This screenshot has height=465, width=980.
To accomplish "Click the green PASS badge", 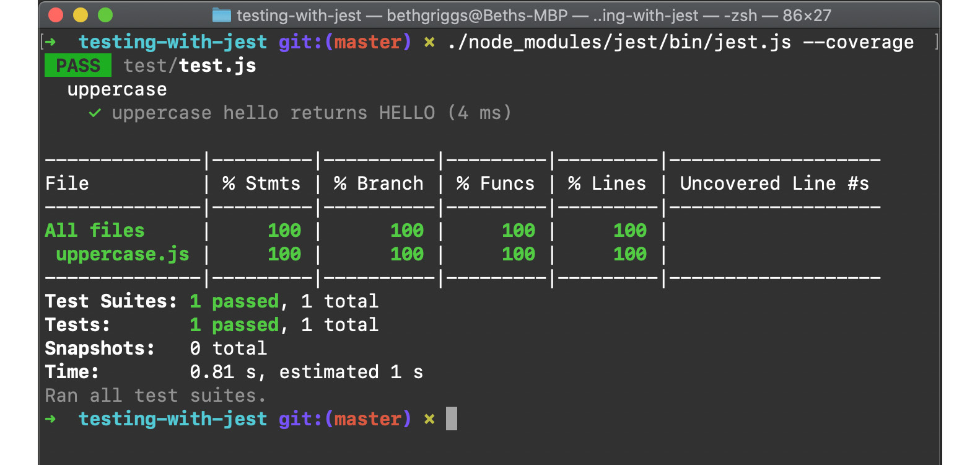I will click(x=78, y=65).
